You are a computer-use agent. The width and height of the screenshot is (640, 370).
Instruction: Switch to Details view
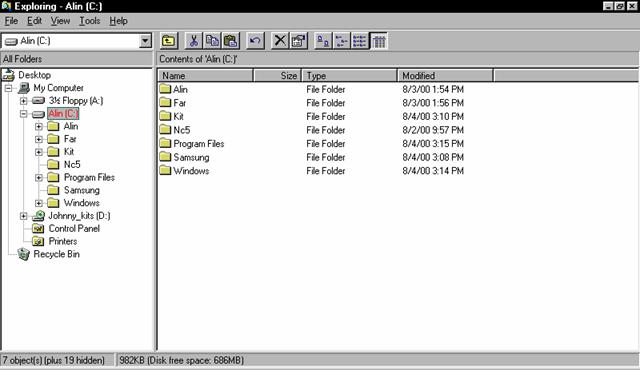(379, 41)
